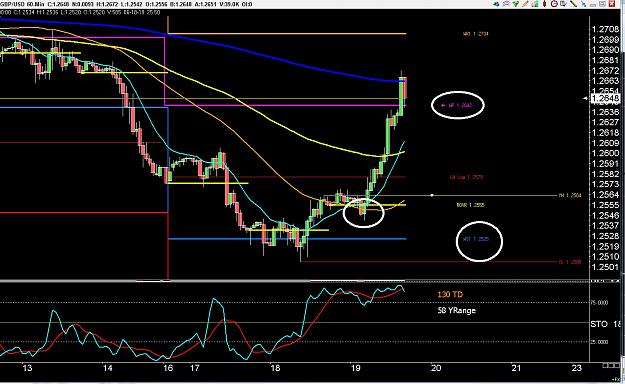Click date 17 on the time axis
This screenshot has height=384, width=625.
(194, 368)
